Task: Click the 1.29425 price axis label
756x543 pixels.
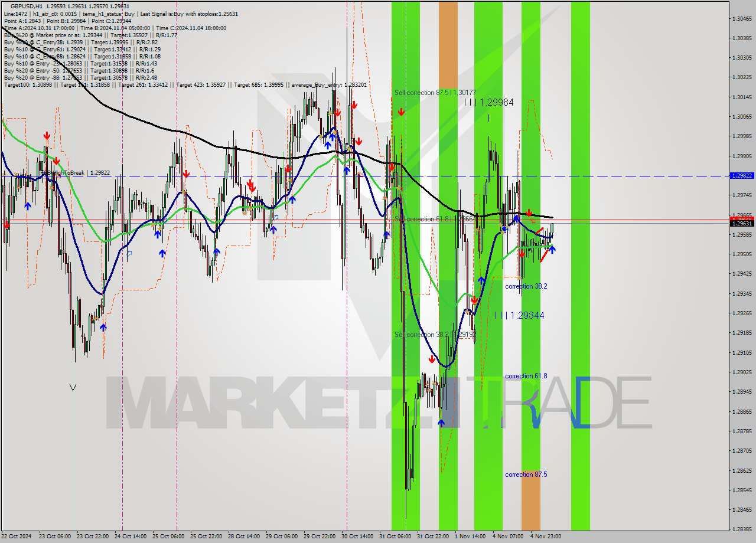Action: [x=742, y=273]
